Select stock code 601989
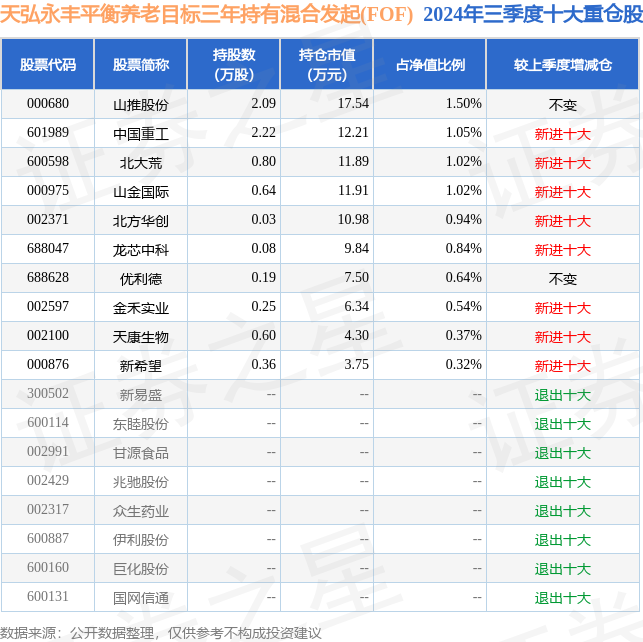Image resolution: width=643 pixels, height=642 pixels. click(x=48, y=133)
